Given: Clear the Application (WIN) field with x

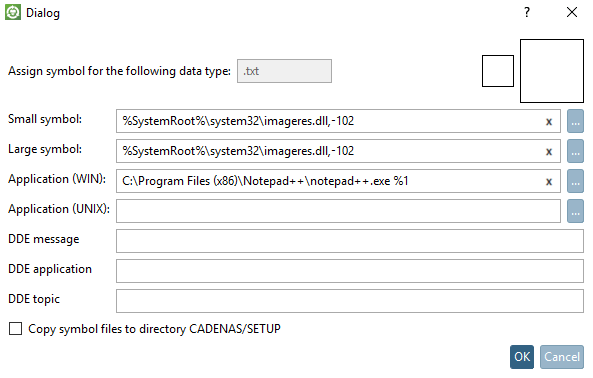Looking at the screenshot, I should coord(549,182).
